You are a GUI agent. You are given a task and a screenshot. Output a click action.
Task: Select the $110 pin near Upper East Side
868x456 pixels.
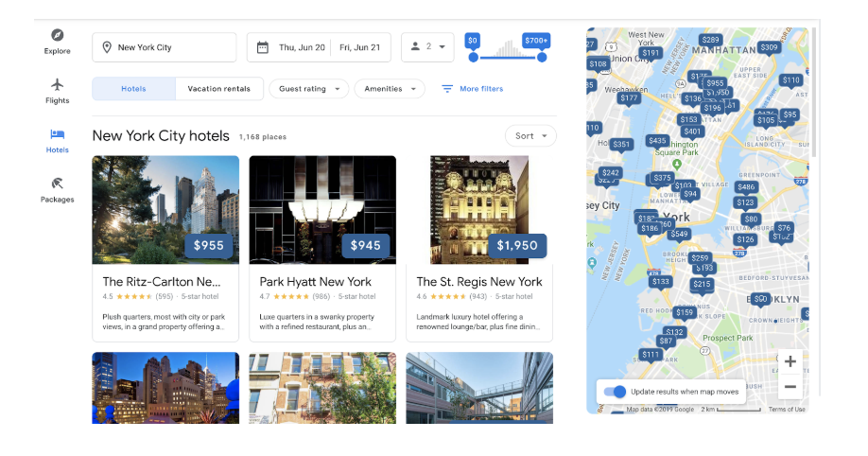point(791,81)
